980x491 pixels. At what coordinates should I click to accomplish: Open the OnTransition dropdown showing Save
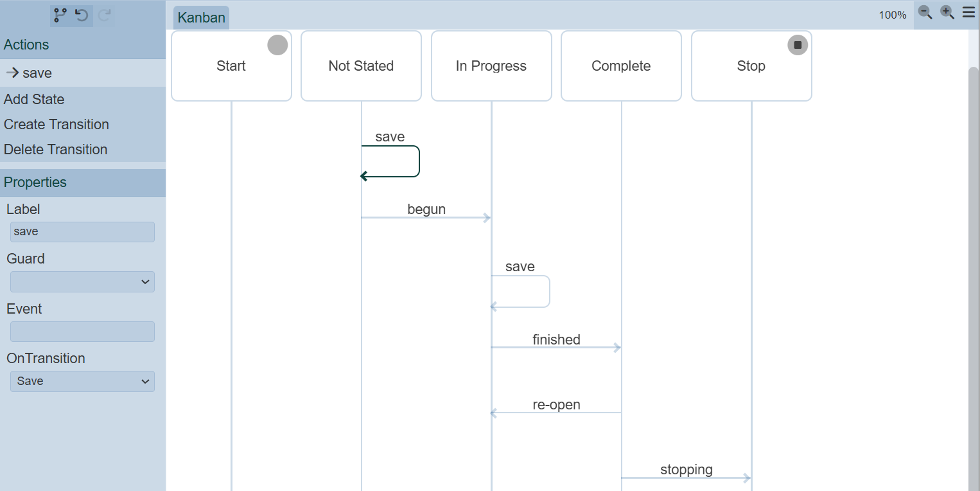pos(82,381)
